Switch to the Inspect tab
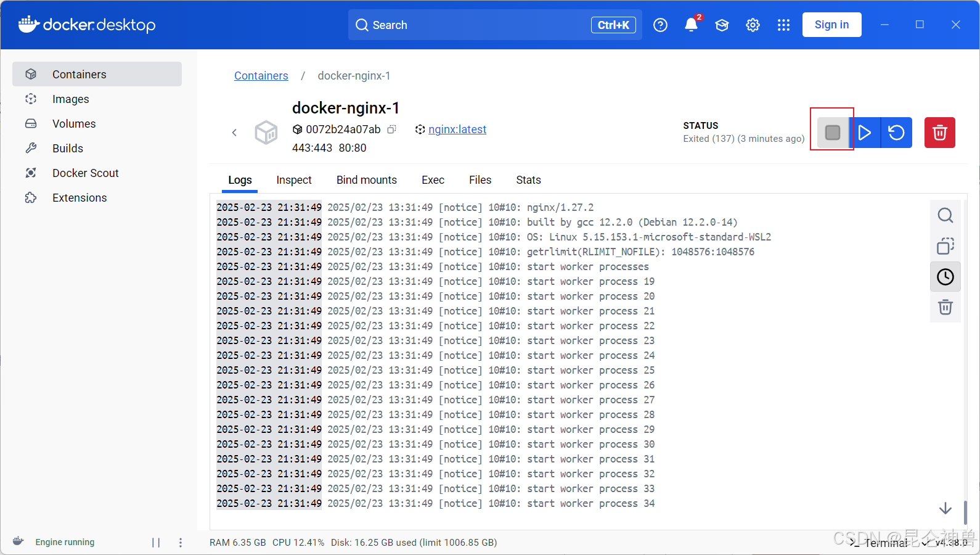Image resolution: width=980 pixels, height=555 pixels. click(x=294, y=180)
